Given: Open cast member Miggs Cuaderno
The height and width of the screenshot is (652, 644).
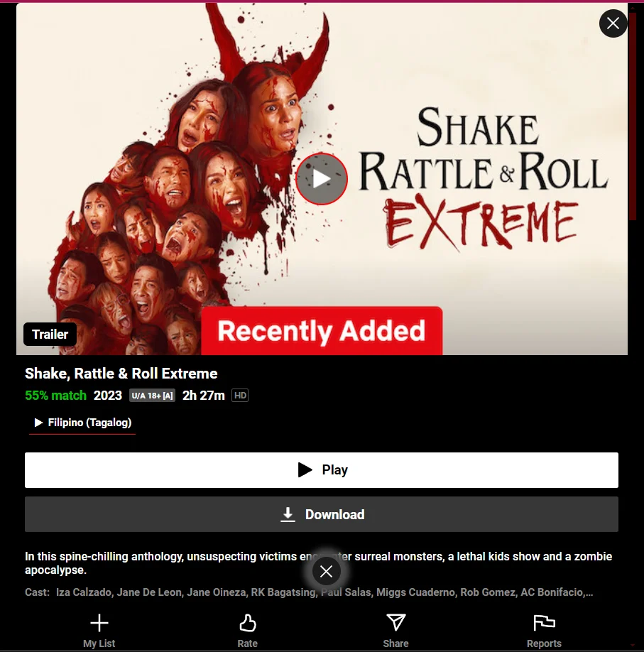Looking at the screenshot, I should (415, 592).
